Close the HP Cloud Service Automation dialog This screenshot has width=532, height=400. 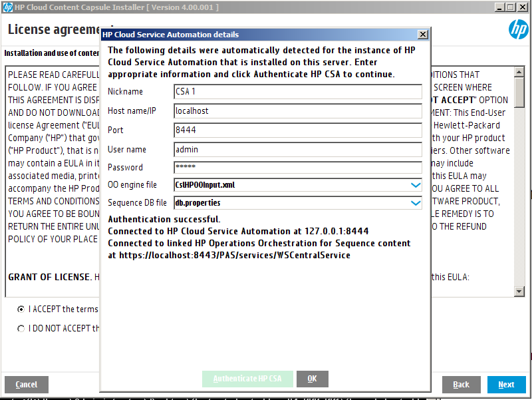coord(422,35)
